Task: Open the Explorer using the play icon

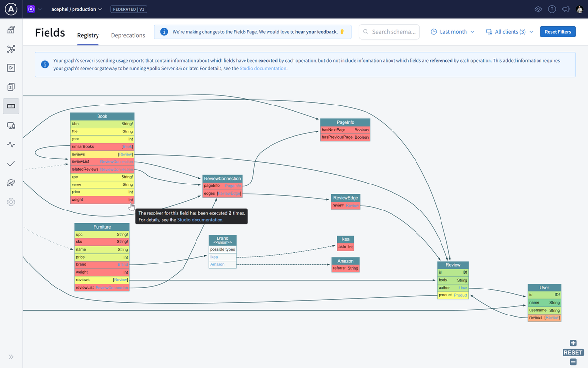Action: (x=11, y=68)
